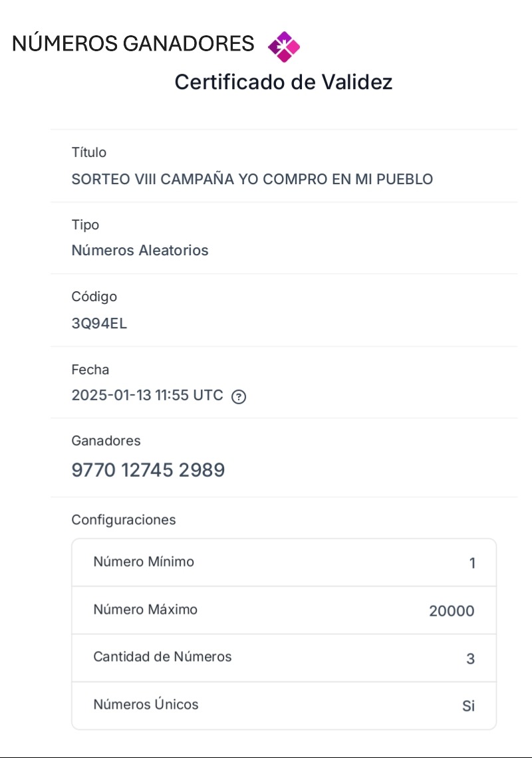Click the Tipo field label
The image size is (532, 758).
85,225
